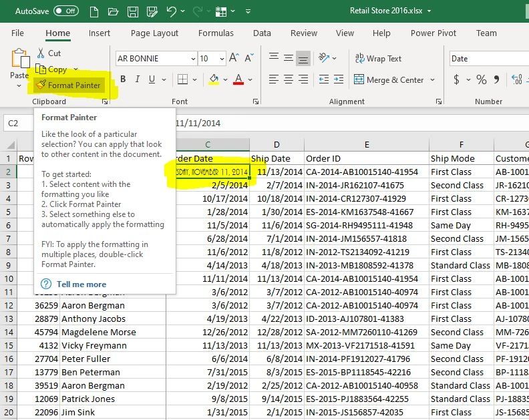
Task: Click the Copy button
Action: tap(52, 69)
